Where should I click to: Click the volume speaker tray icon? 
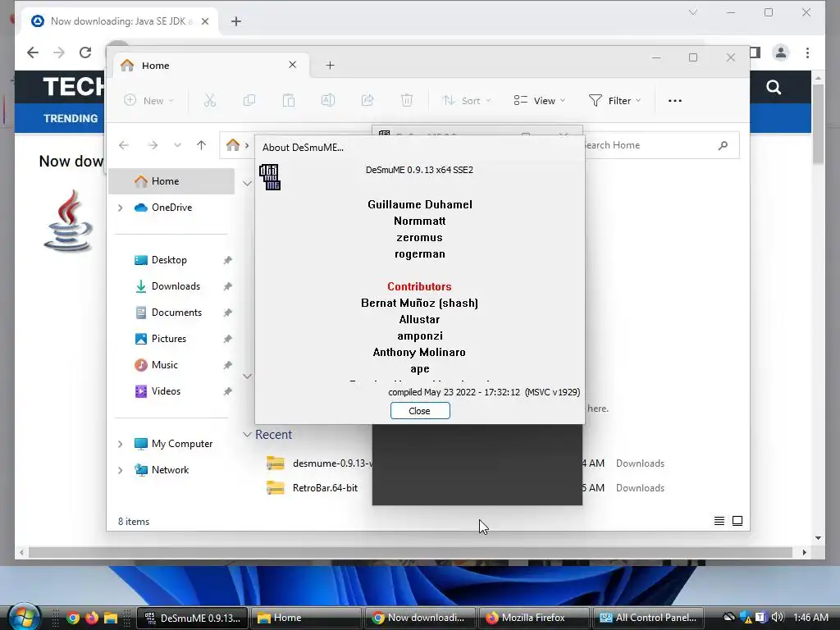click(777, 617)
